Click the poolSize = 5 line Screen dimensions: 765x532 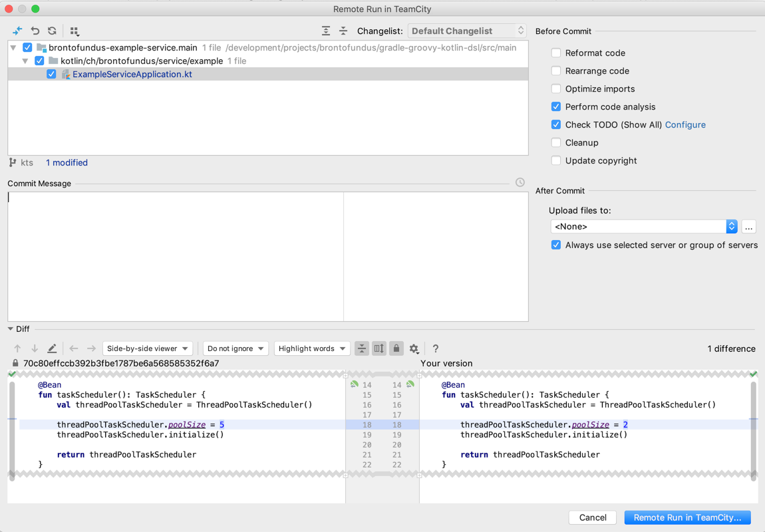point(182,425)
